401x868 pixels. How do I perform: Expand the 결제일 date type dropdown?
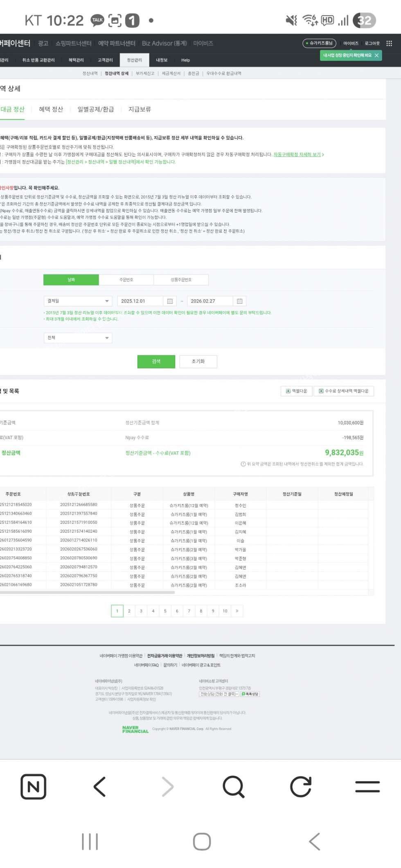click(78, 301)
